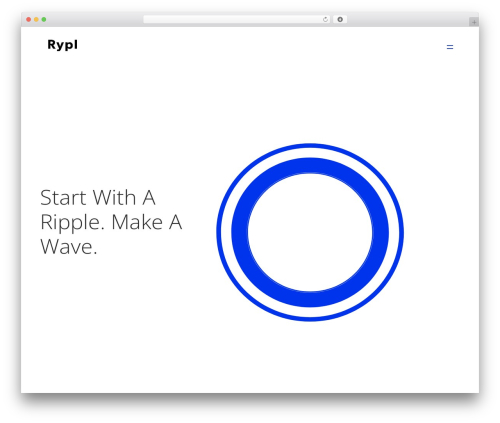Minimize window with yellow button

point(36,19)
